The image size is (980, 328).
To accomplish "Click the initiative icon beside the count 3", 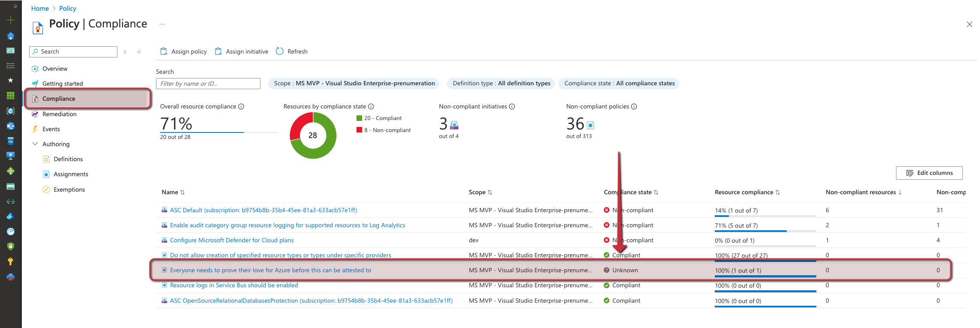I will click(454, 125).
